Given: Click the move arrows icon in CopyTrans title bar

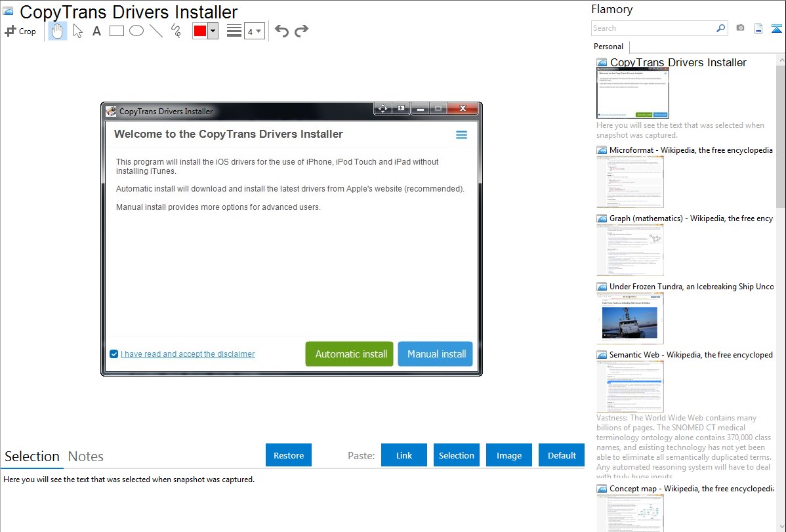Looking at the screenshot, I should pyautogui.click(x=383, y=108).
